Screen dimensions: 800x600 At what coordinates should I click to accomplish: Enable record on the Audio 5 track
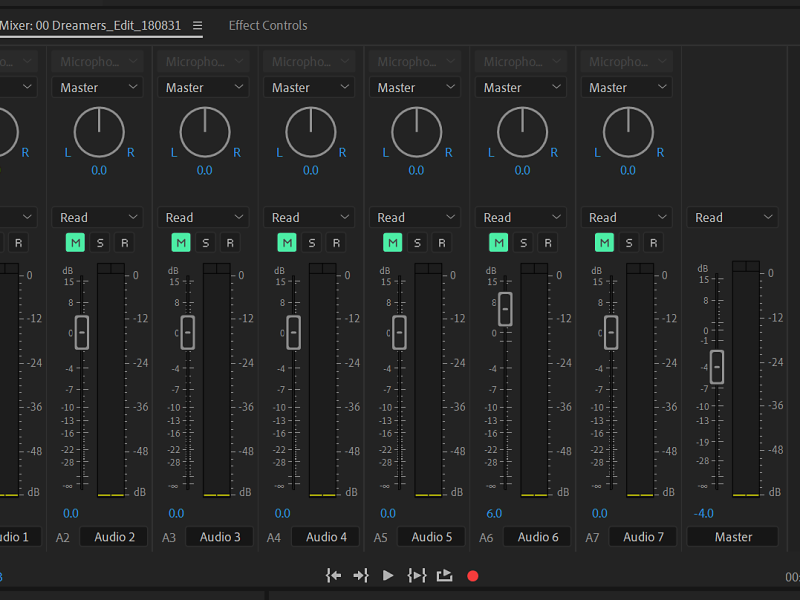coord(442,242)
